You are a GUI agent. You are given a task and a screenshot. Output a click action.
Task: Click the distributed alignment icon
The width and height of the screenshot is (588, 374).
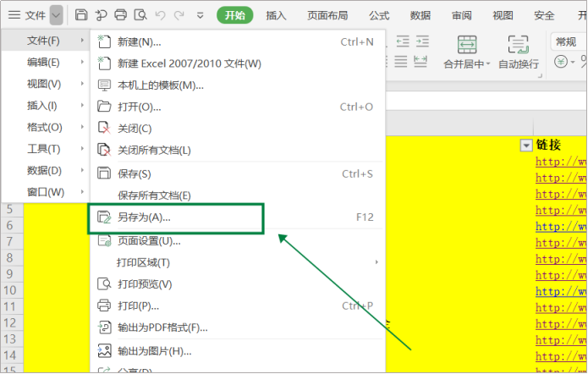pyautogui.click(x=420, y=61)
